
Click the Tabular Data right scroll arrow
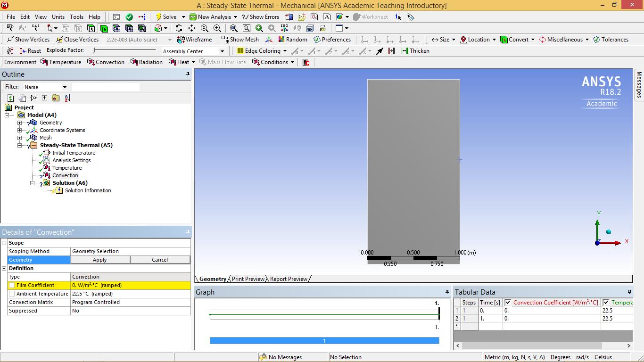[628, 346]
